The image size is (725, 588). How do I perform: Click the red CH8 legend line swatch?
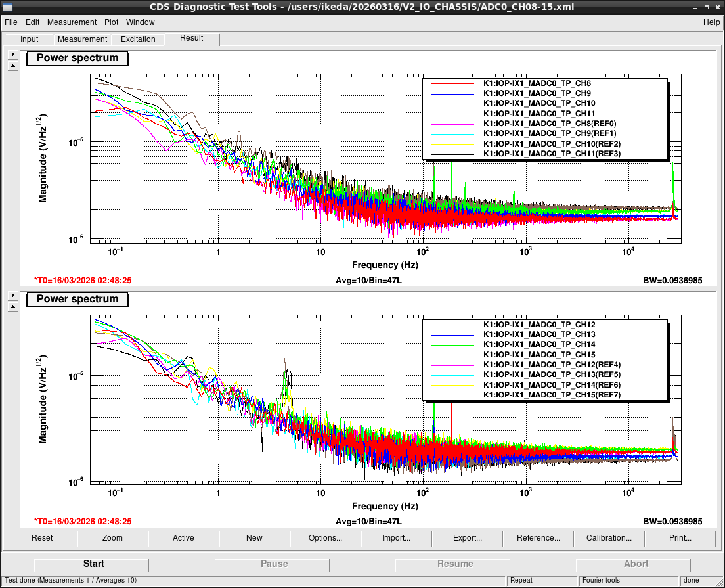click(x=452, y=83)
